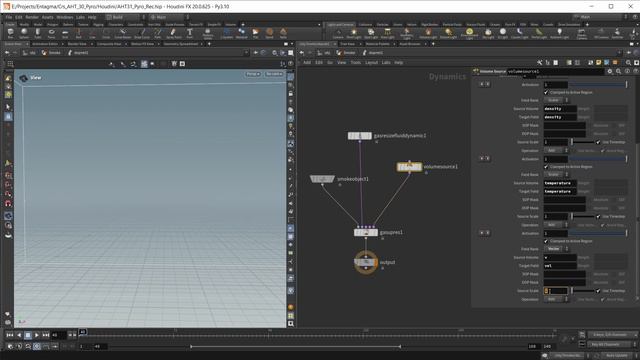The height and width of the screenshot is (360, 640).
Task: Toggle Use Timestep for temperature source
Action: (598, 216)
